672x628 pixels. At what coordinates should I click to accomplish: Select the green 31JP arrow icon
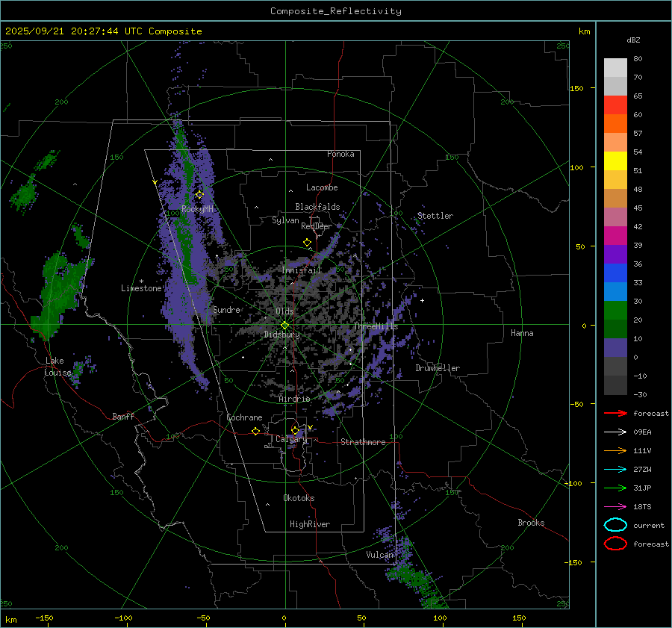coord(615,488)
